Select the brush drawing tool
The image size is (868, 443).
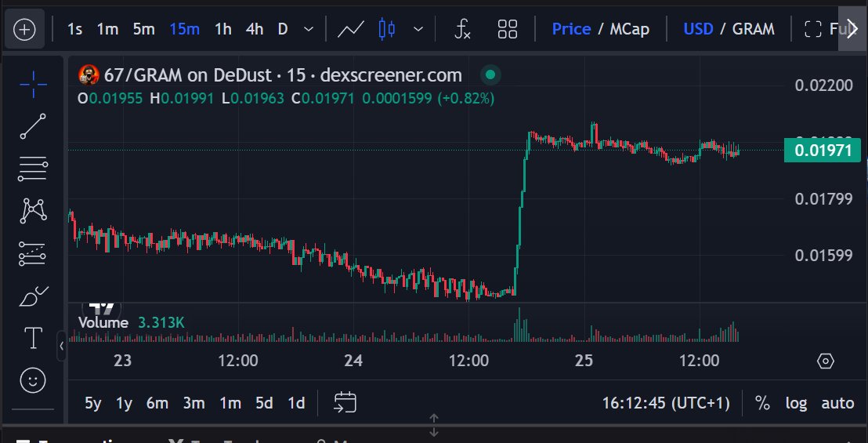point(33,296)
